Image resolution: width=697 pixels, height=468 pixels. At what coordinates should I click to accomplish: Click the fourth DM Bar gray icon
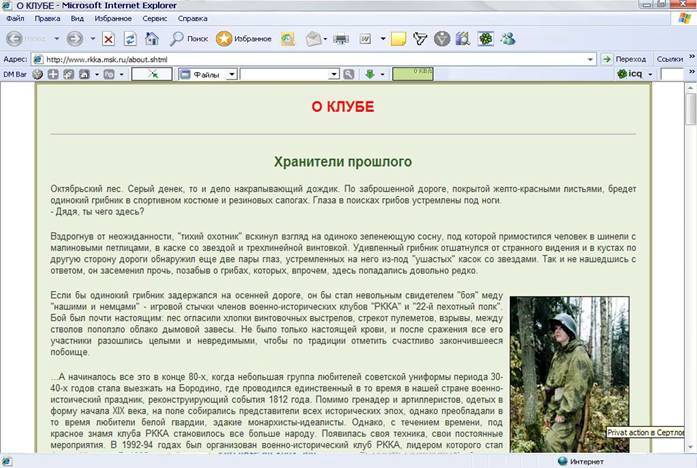tap(84, 74)
